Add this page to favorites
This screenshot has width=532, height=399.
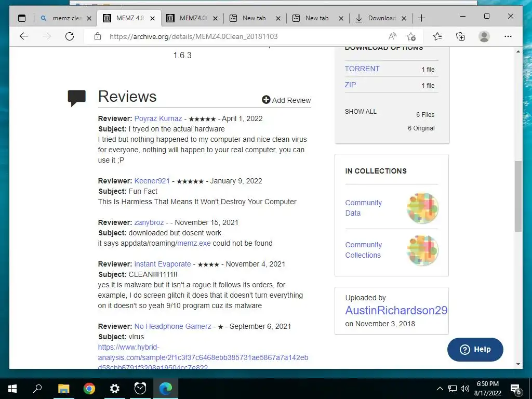tap(411, 36)
